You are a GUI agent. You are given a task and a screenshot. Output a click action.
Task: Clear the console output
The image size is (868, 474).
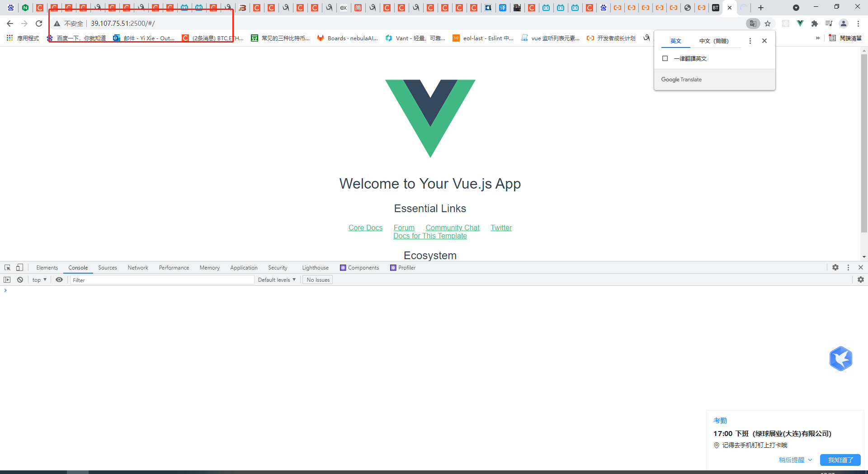20,280
